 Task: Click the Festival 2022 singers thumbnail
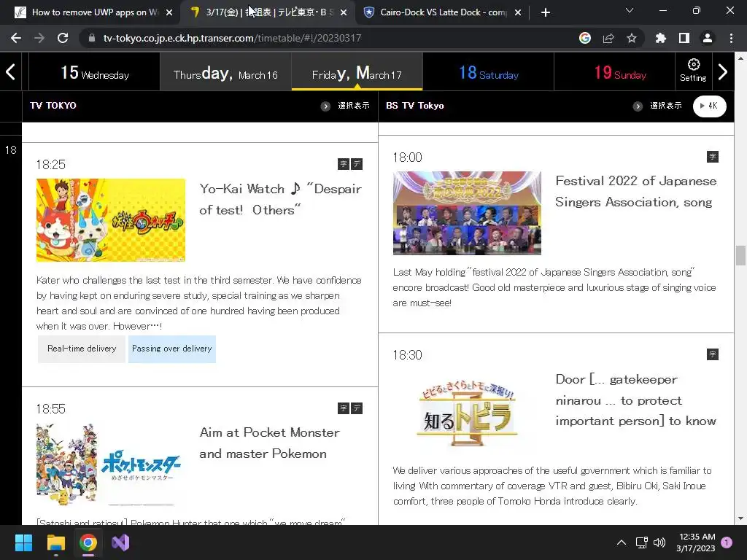click(x=467, y=213)
